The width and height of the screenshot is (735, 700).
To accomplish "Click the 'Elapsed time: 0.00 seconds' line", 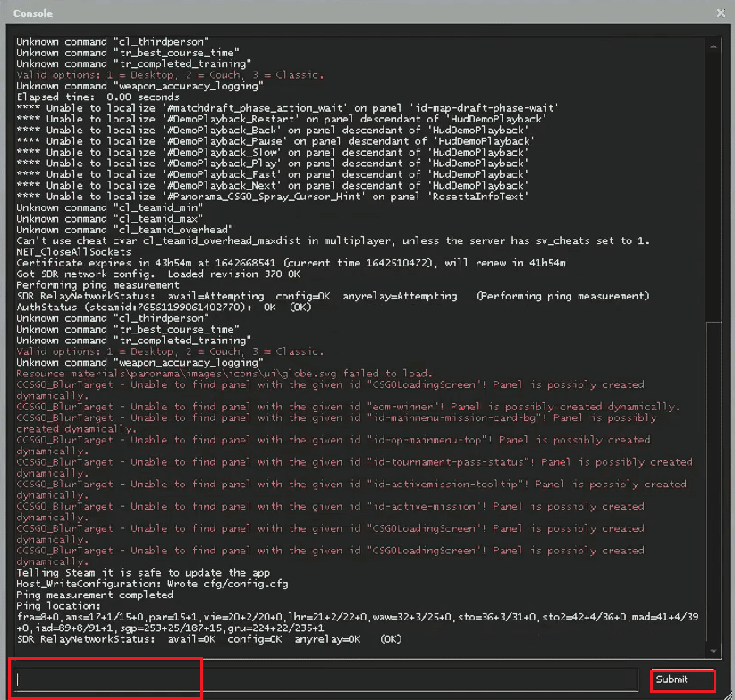I will 98,97.
